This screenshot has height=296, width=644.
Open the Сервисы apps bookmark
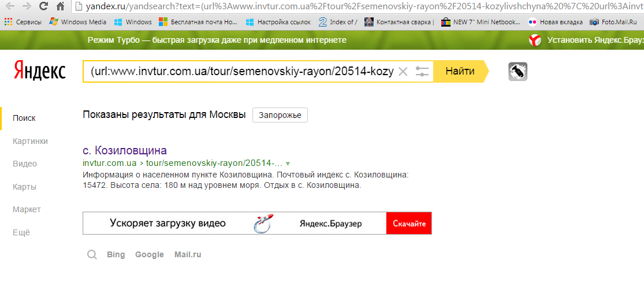tap(23, 22)
